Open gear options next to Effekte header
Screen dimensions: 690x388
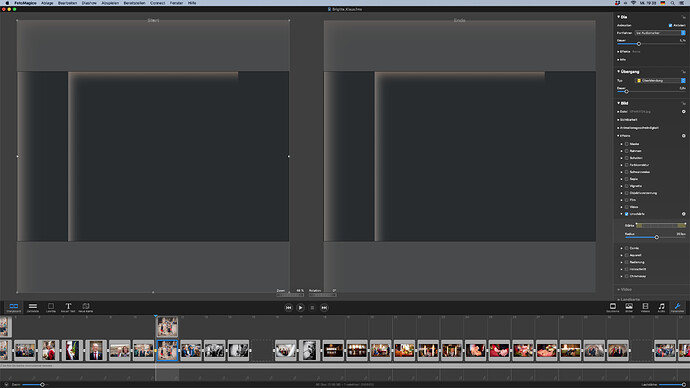coord(683,136)
